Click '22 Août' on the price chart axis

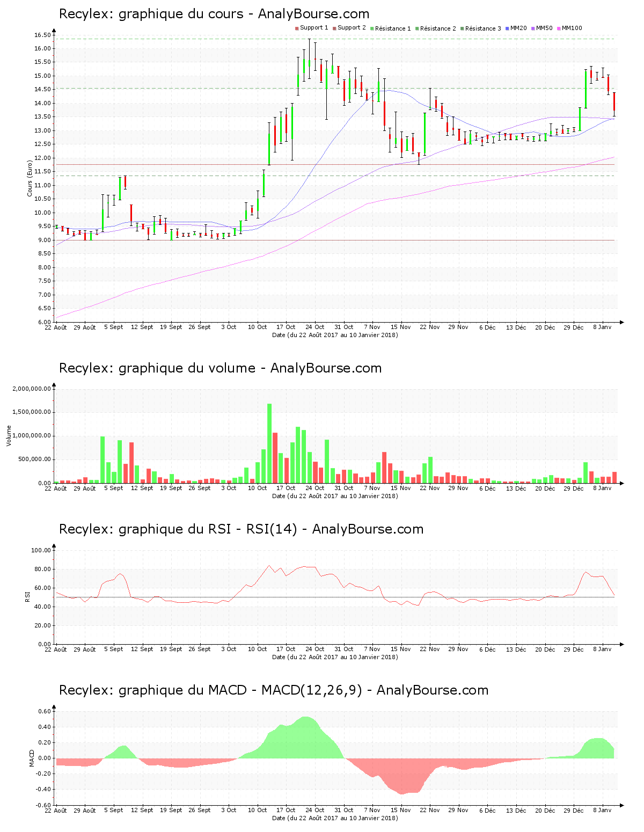click(x=56, y=327)
